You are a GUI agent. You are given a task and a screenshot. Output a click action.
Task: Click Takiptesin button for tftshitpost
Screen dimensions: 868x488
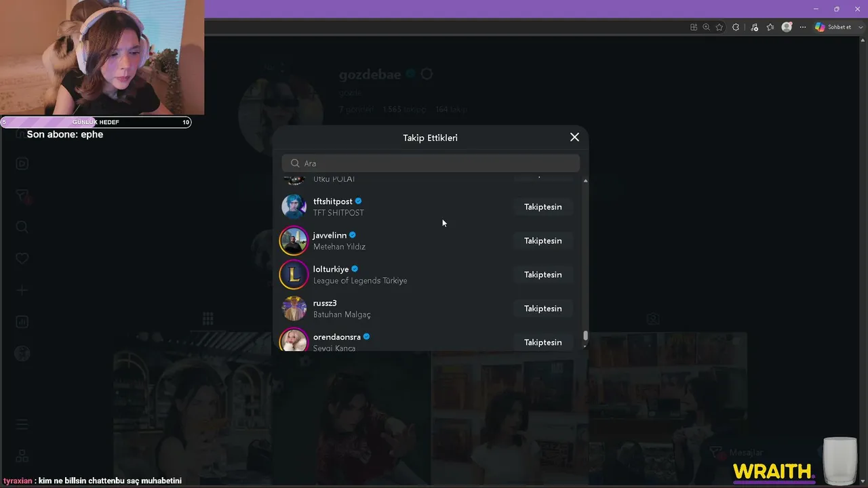[543, 207]
